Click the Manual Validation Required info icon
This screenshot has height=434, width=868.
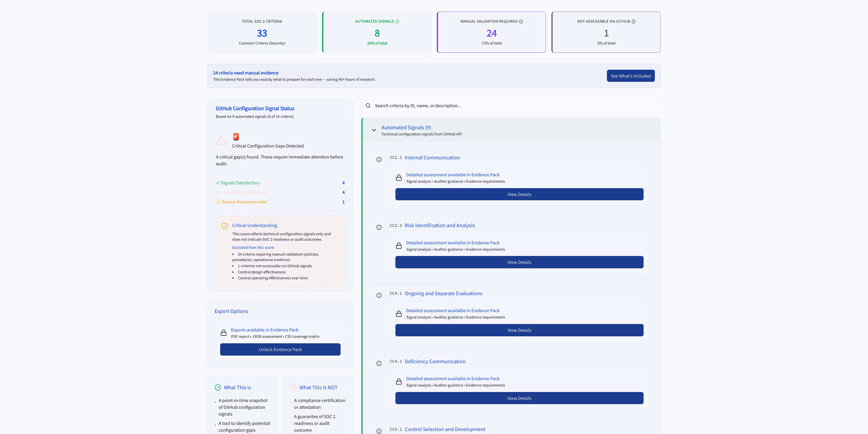(x=521, y=21)
